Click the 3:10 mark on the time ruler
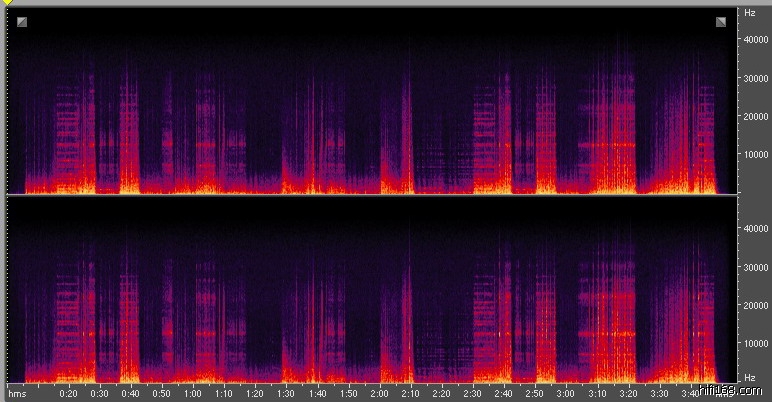Viewport: 772px width, 402px height. click(597, 394)
